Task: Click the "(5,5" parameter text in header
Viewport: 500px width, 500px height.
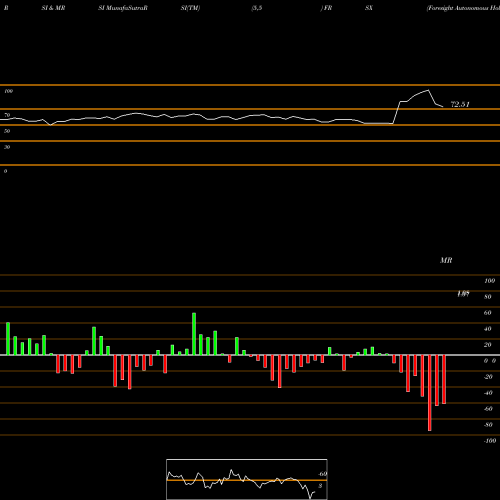Action: (257, 8)
